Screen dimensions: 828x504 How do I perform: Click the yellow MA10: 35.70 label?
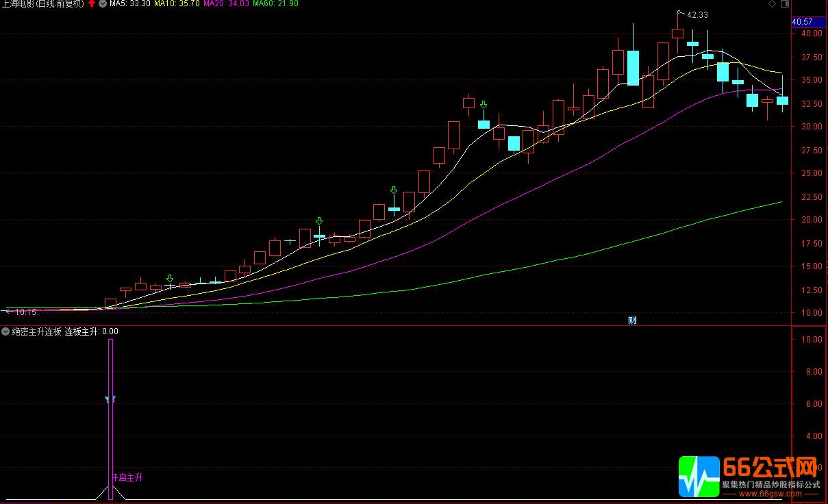[177, 4]
